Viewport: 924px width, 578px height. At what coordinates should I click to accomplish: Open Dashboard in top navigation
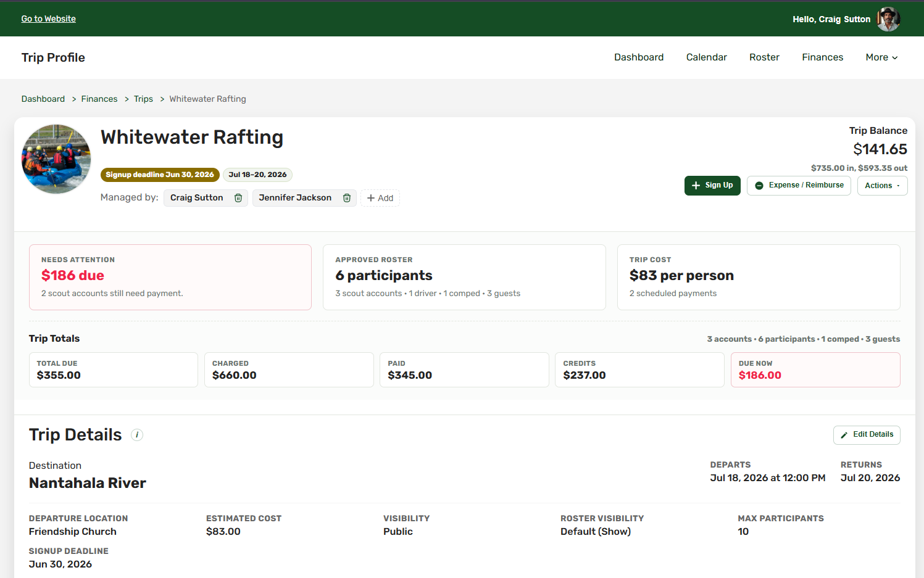639,57
